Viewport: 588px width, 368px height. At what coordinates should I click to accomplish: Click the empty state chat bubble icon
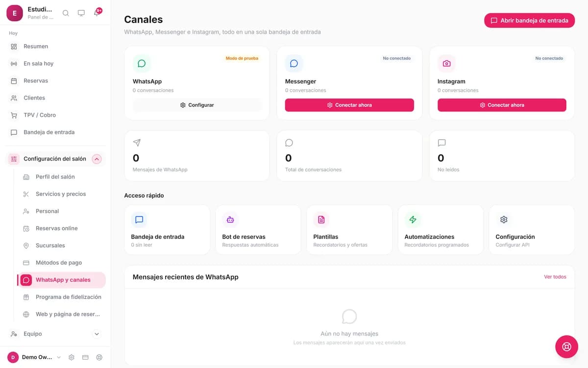pyautogui.click(x=349, y=316)
